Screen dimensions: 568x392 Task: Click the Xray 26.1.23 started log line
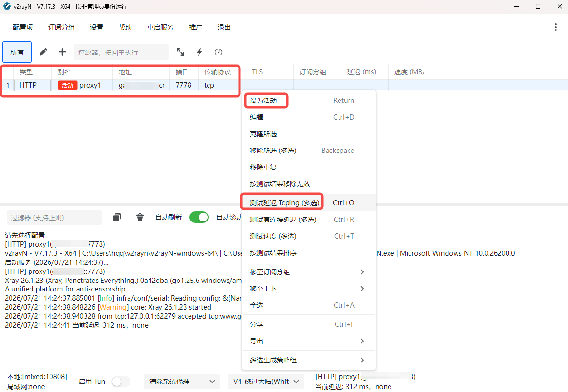108,307
